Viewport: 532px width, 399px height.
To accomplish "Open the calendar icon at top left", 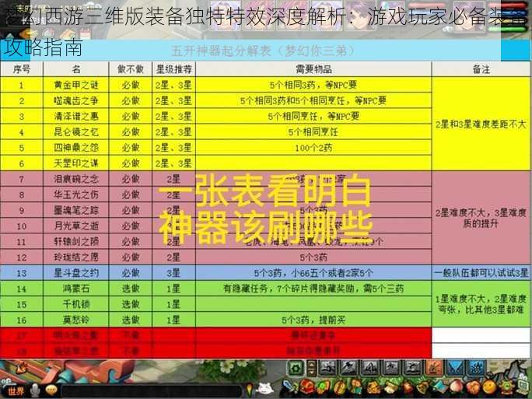I will [x=85, y=33].
